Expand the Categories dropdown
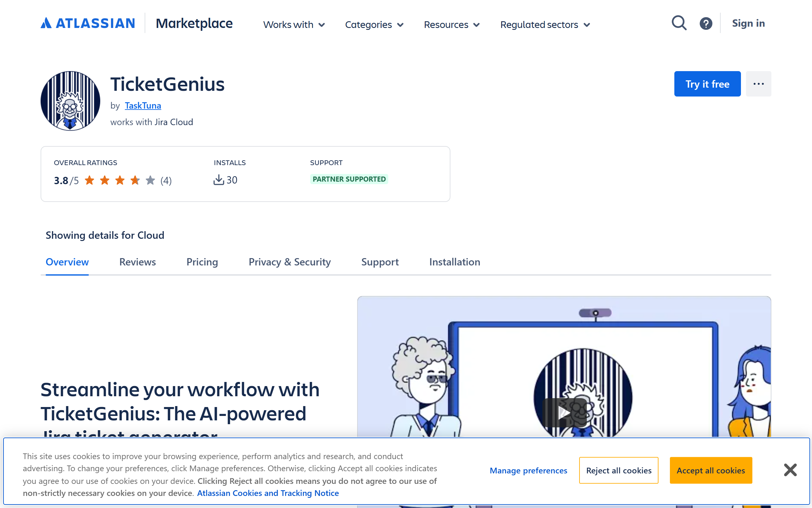This screenshot has width=812, height=508. pyautogui.click(x=374, y=24)
